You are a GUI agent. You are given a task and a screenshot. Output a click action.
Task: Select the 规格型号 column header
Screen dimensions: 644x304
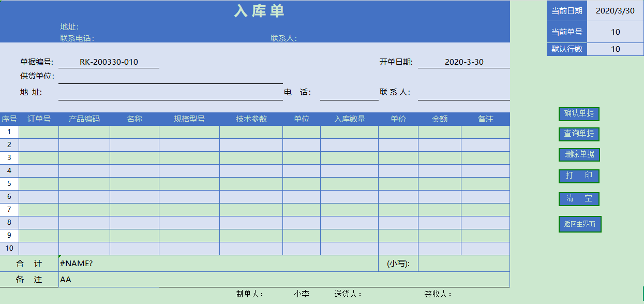[x=189, y=119]
